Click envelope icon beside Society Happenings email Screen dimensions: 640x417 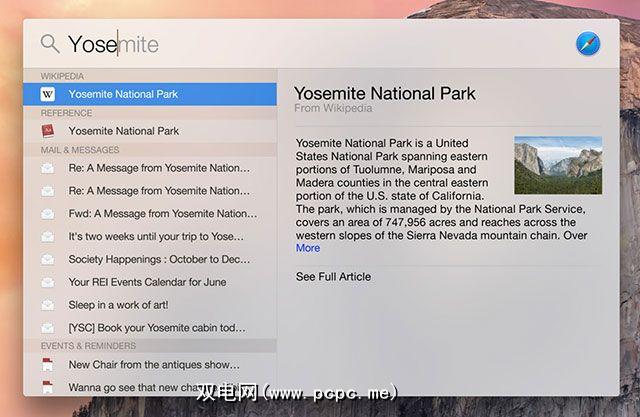(48, 259)
